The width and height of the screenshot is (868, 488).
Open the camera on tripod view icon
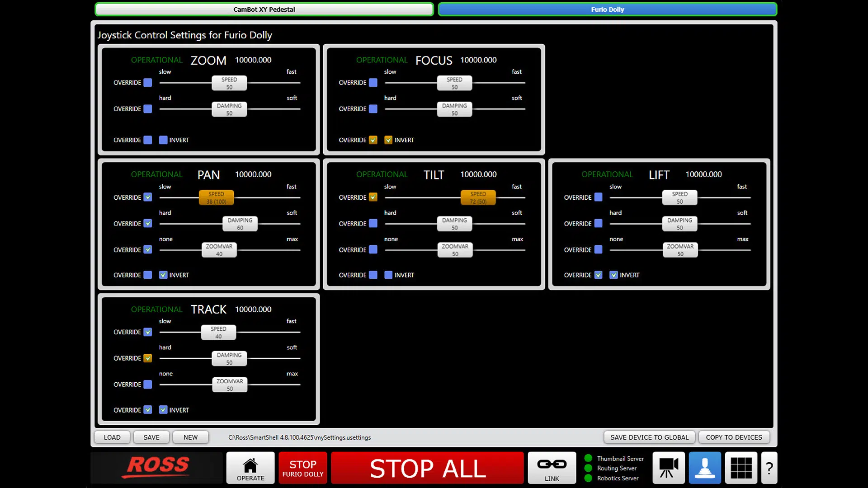click(669, 468)
